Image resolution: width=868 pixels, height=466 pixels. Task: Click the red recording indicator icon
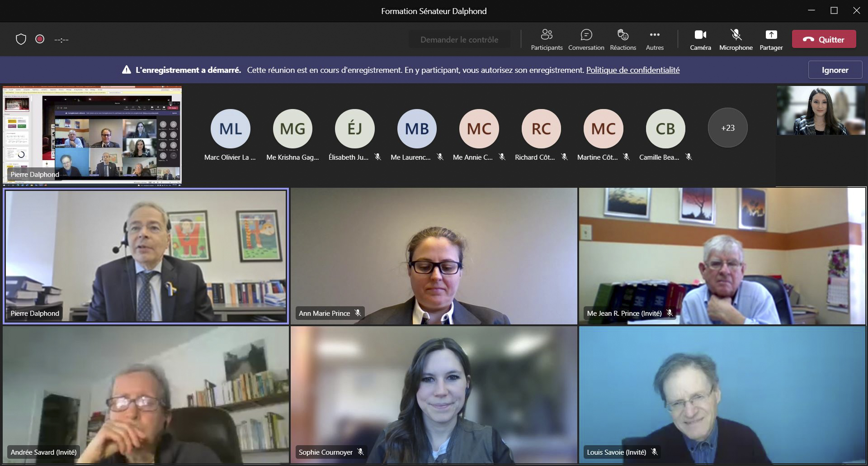point(40,39)
